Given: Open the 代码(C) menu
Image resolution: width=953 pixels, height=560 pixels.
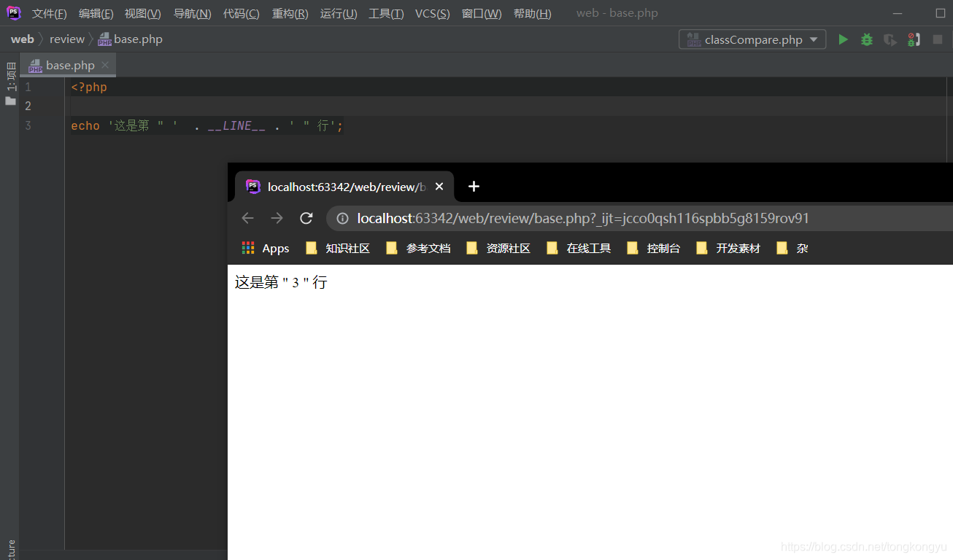Looking at the screenshot, I should [x=241, y=13].
